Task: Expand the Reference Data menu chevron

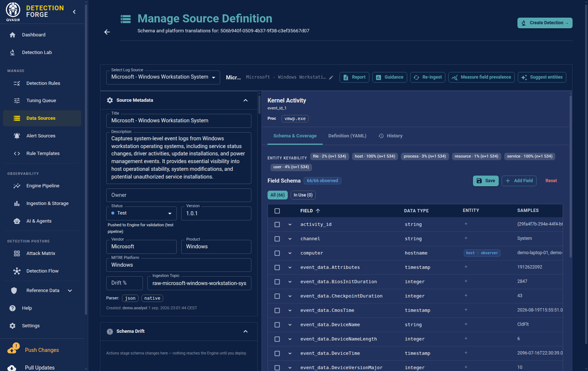Action: tap(70, 291)
